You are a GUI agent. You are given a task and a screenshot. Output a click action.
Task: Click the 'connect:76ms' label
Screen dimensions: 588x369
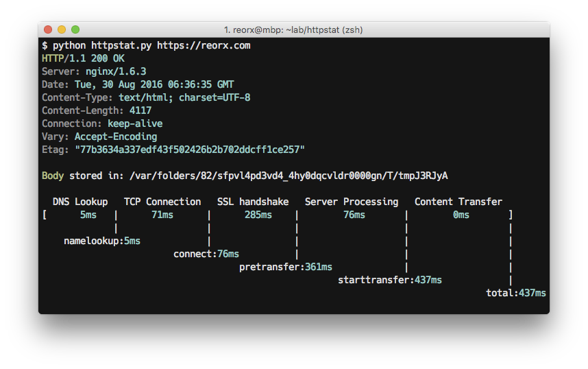(206, 254)
